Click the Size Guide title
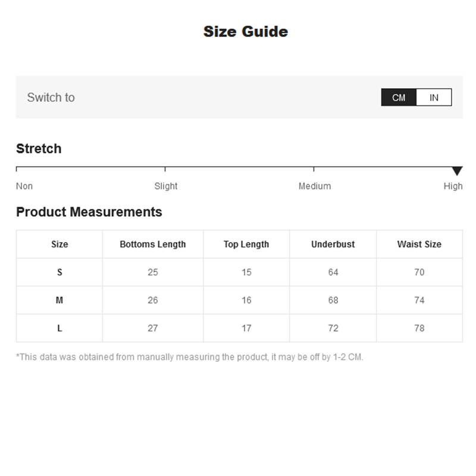The height and width of the screenshot is (476, 476). (246, 32)
